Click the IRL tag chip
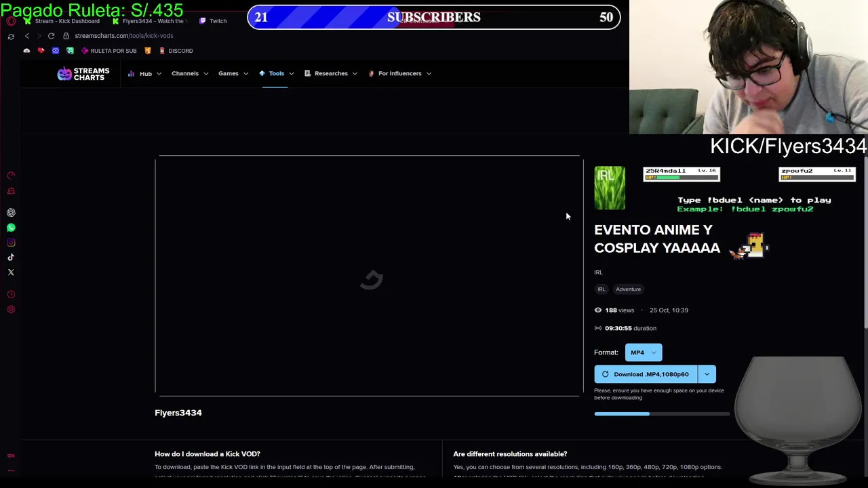The height and width of the screenshot is (488, 868). 601,289
